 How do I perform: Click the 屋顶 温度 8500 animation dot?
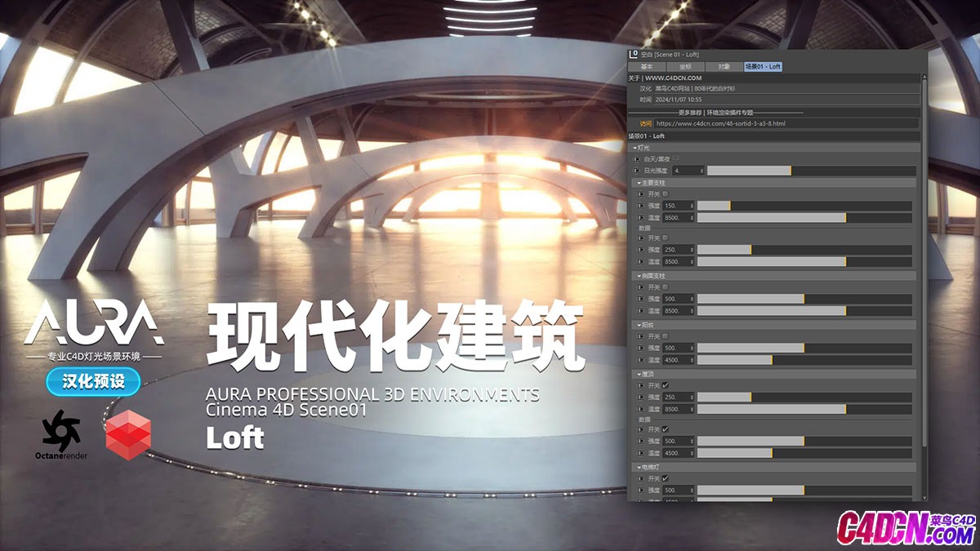click(642, 409)
